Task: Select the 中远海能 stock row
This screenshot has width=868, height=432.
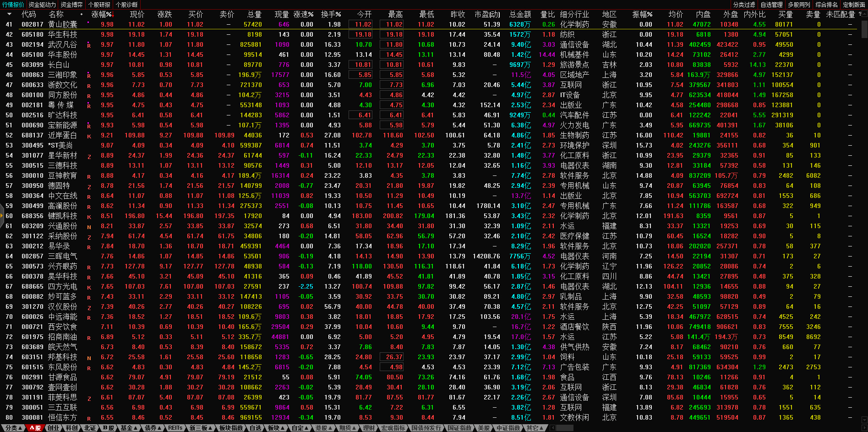Action: (63, 317)
